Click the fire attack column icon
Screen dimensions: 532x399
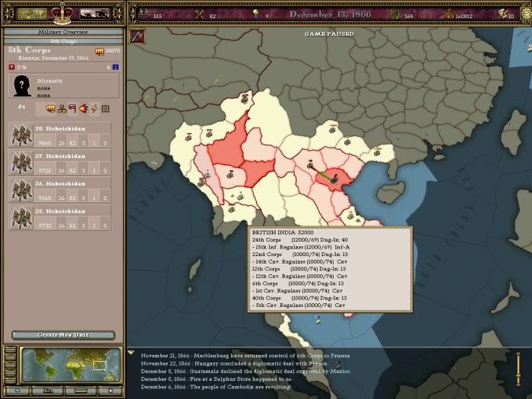(83, 109)
